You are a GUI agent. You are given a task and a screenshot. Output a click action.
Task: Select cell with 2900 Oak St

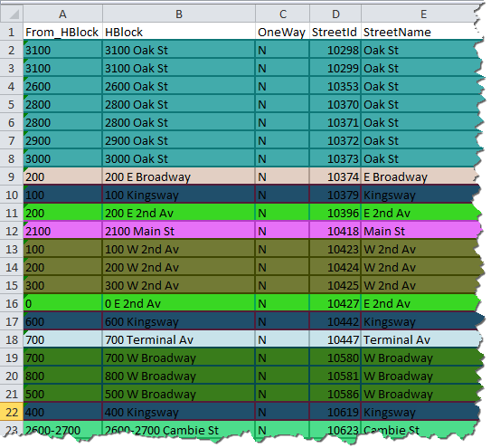[179, 140]
